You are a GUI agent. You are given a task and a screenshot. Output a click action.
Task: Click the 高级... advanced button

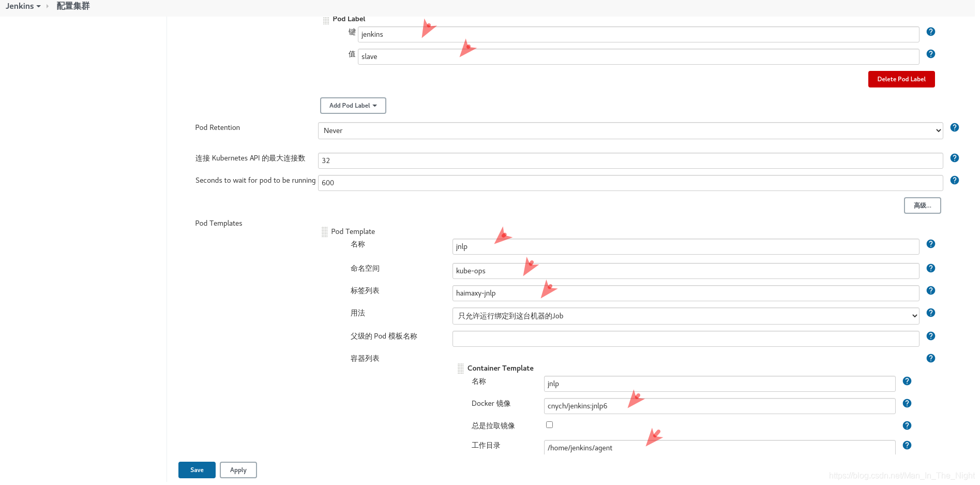[x=922, y=205]
